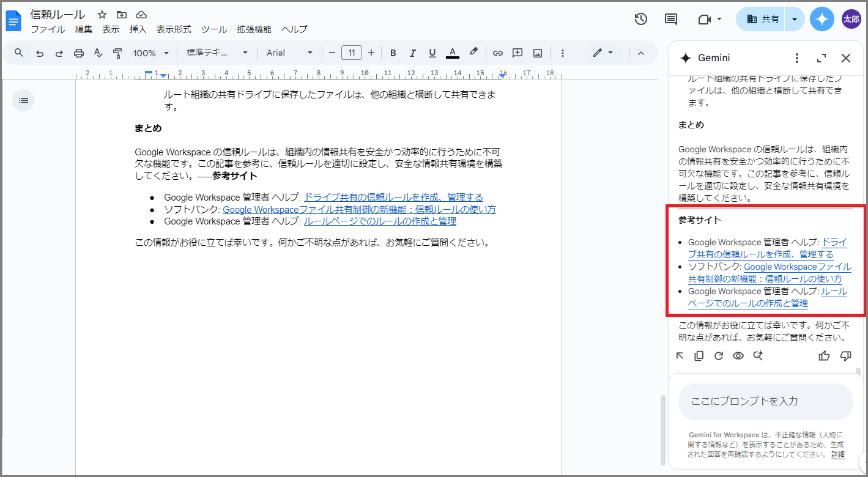This screenshot has height=477, width=868.
Task: Collapse the menus with the chevron
Action: [641, 53]
